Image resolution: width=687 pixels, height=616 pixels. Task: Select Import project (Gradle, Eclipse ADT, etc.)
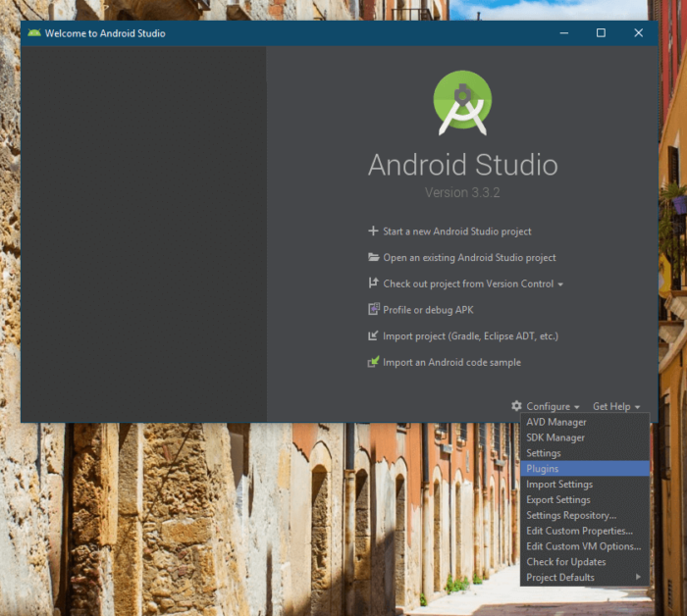[x=470, y=336]
